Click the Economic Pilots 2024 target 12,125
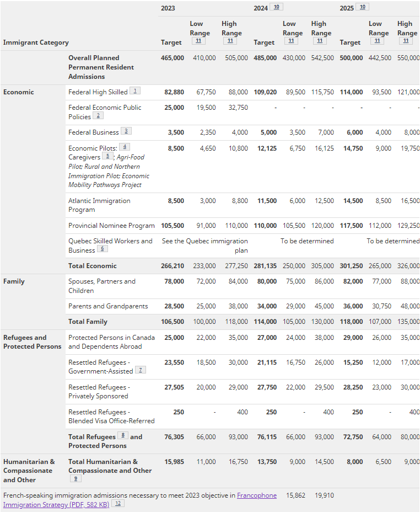The width and height of the screenshot is (420, 512). [267, 148]
